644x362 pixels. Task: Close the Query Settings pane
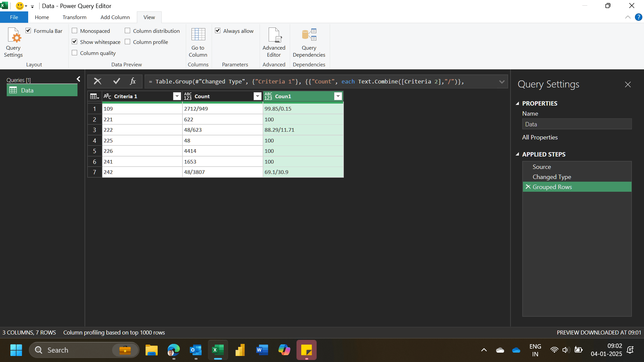tap(628, 84)
